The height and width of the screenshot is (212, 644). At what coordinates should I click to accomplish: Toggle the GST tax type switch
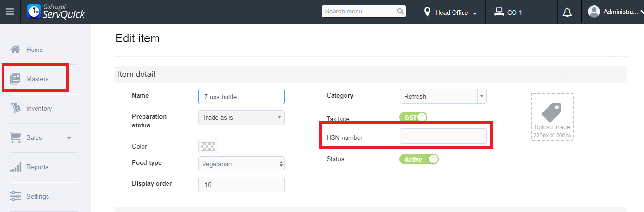pyautogui.click(x=413, y=117)
